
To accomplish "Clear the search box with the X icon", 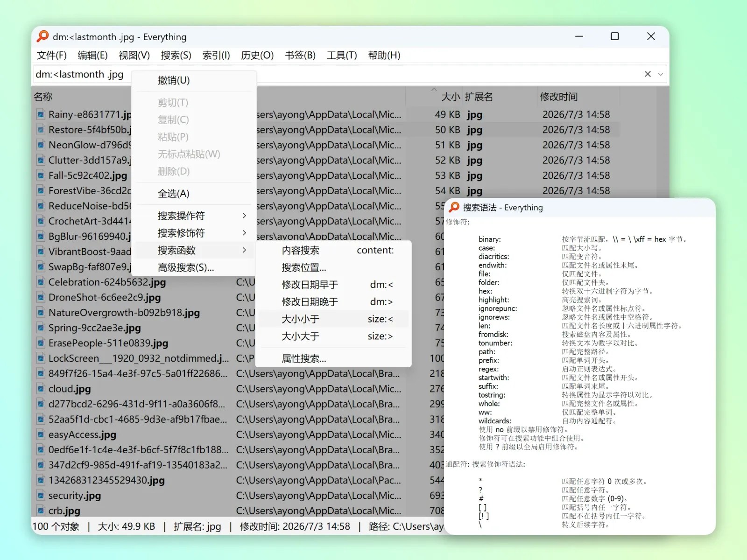I will click(x=648, y=74).
